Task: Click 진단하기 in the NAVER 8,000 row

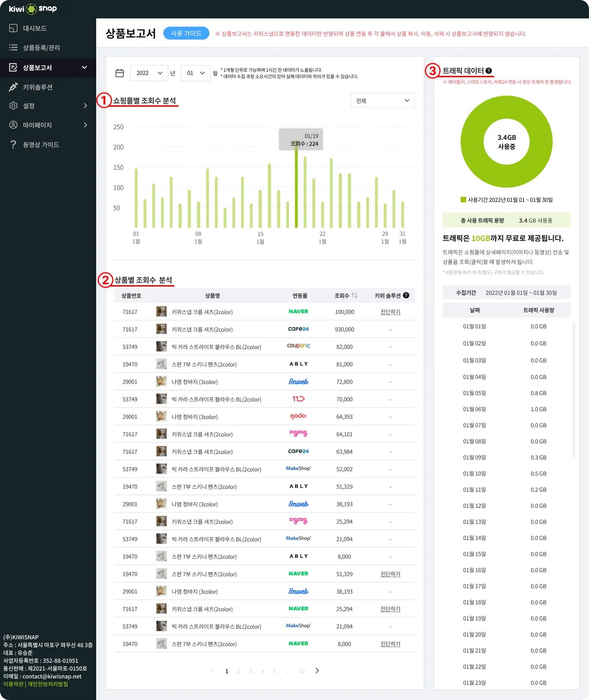Action: (x=390, y=644)
